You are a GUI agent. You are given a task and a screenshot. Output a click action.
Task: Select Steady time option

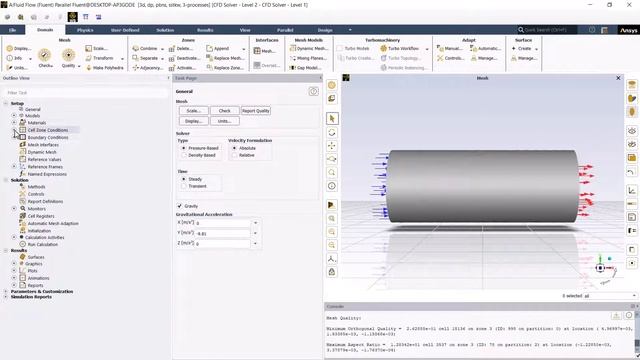coord(184,179)
